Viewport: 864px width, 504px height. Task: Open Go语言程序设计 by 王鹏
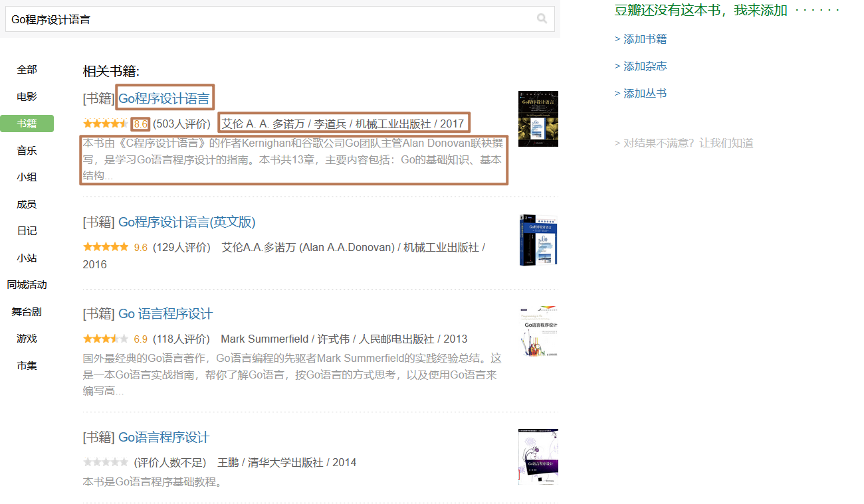[x=163, y=438]
